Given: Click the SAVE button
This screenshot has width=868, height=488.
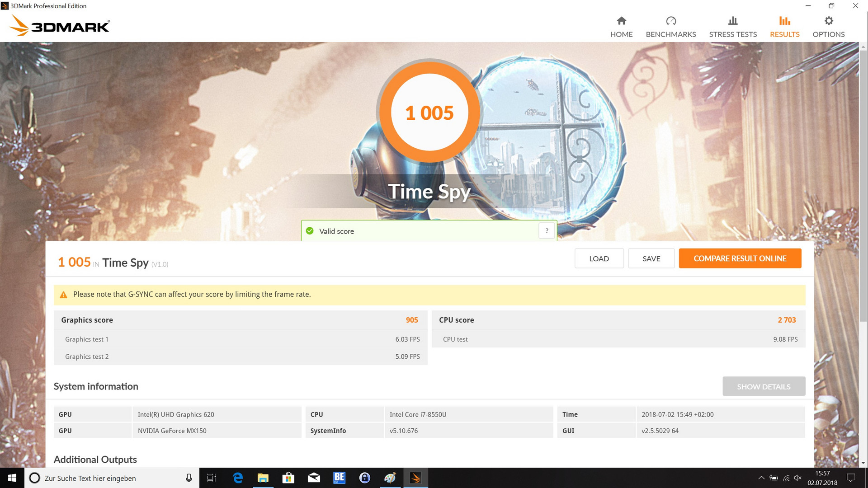Looking at the screenshot, I should pyautogui.click(x=651, y=258).
